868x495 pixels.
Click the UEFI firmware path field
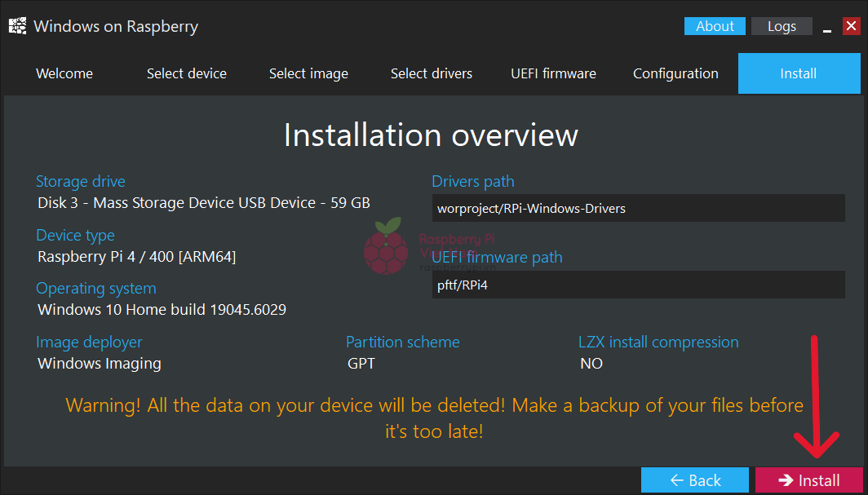[x=638, y=285]
